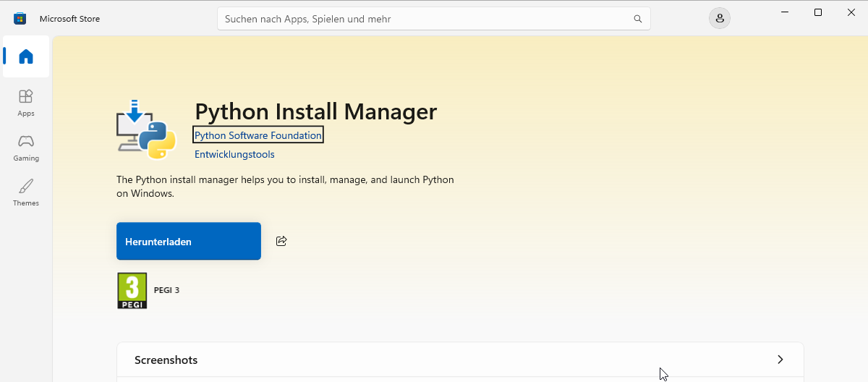Click the Python Install Manager app icon
Screen dimensions: 868x382
click(146, 130)
